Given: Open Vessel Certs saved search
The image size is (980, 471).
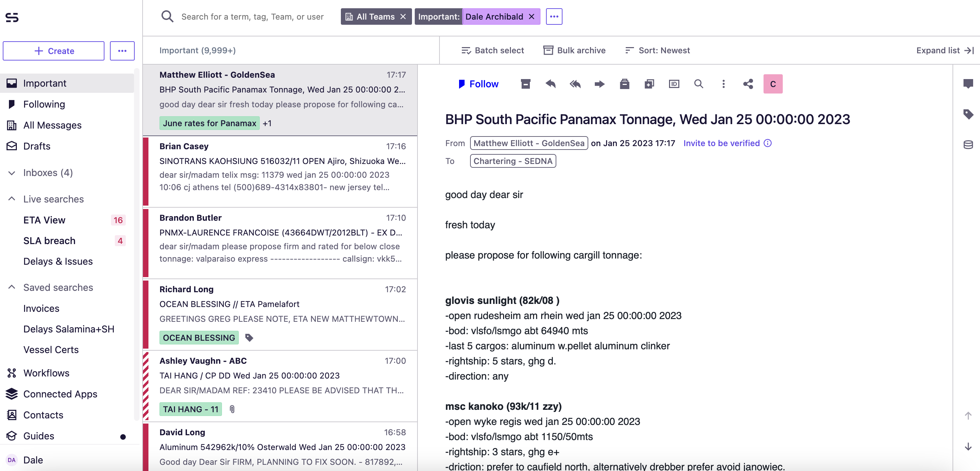Looking at the screenshot, I should click(67, 350).
